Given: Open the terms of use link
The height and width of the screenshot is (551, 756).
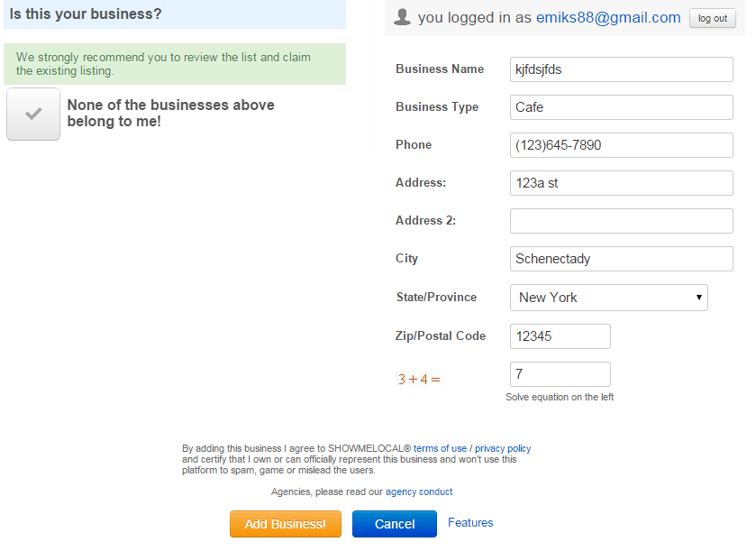Looking at the screenshot, I should (440, 448).
